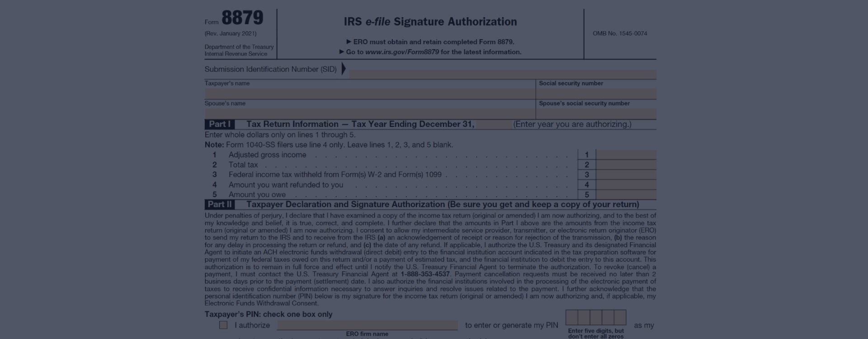This screenshot has height=339, width=868.
Task: Click the five-digit PIN entry boxes
Action: coord(596,317)
